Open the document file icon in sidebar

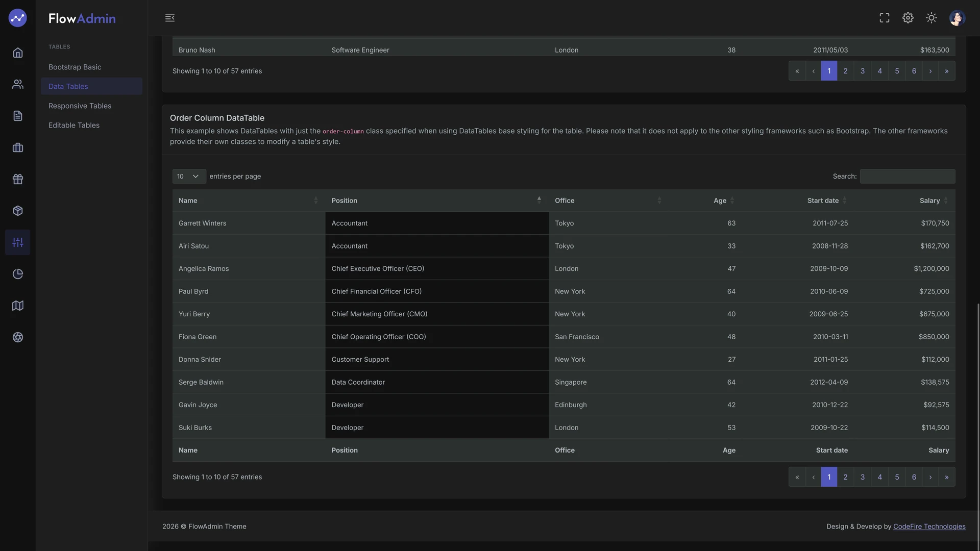click(x=18, y=116)
